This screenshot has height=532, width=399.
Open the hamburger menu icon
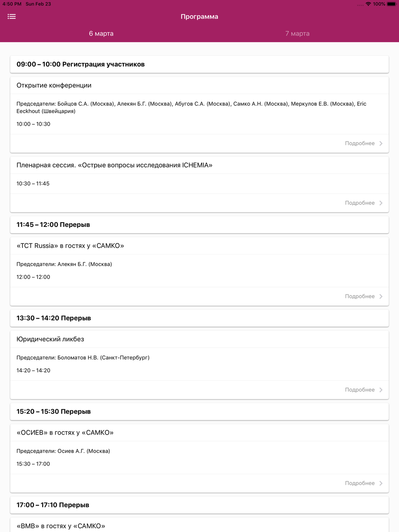coord(12,16)
